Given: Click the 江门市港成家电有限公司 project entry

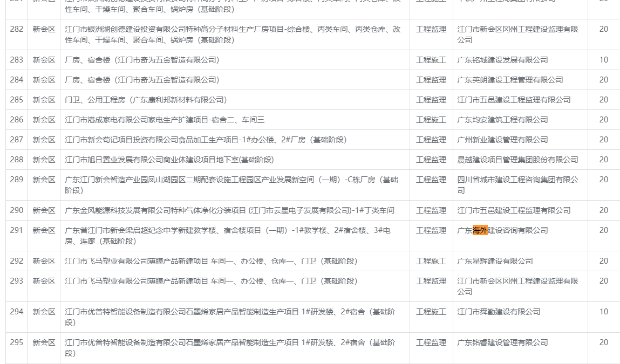Looking at the screenshot, I should [x=165, y=120].
